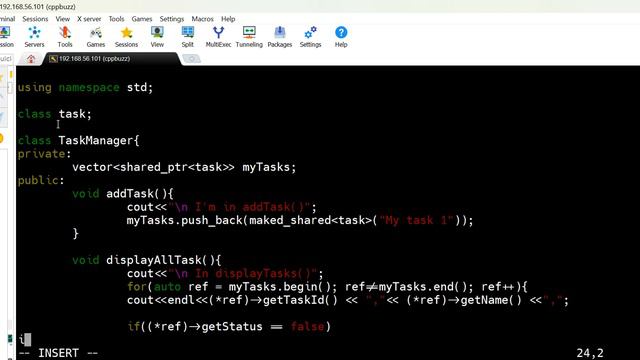Open a new tab with the tab button
Viewport: 640px width, 360px height.
pyautogui.click(x=191, y=59)
